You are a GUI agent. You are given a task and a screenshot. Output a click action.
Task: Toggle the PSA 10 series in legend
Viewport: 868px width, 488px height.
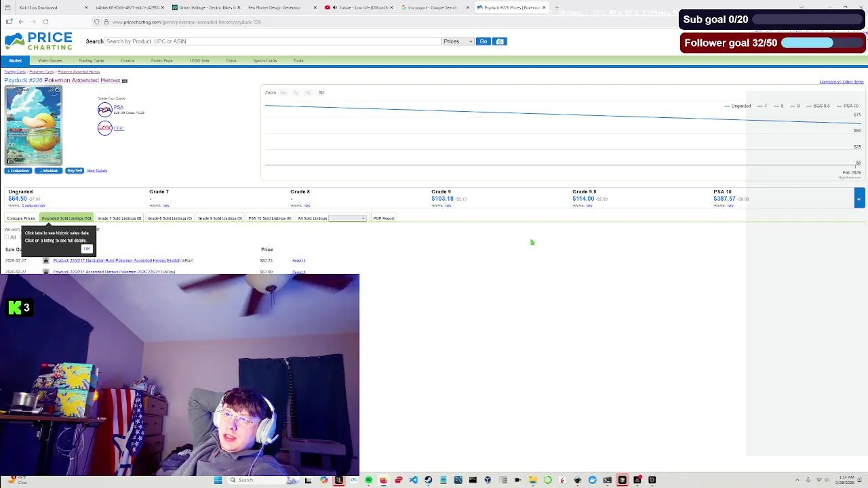click(848, 106)
